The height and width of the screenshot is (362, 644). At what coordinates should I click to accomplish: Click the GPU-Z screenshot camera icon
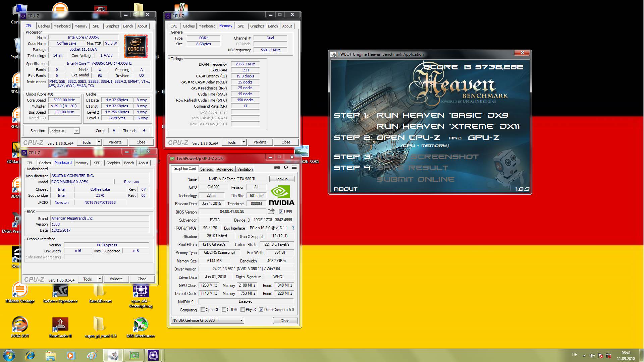[277, 167]
